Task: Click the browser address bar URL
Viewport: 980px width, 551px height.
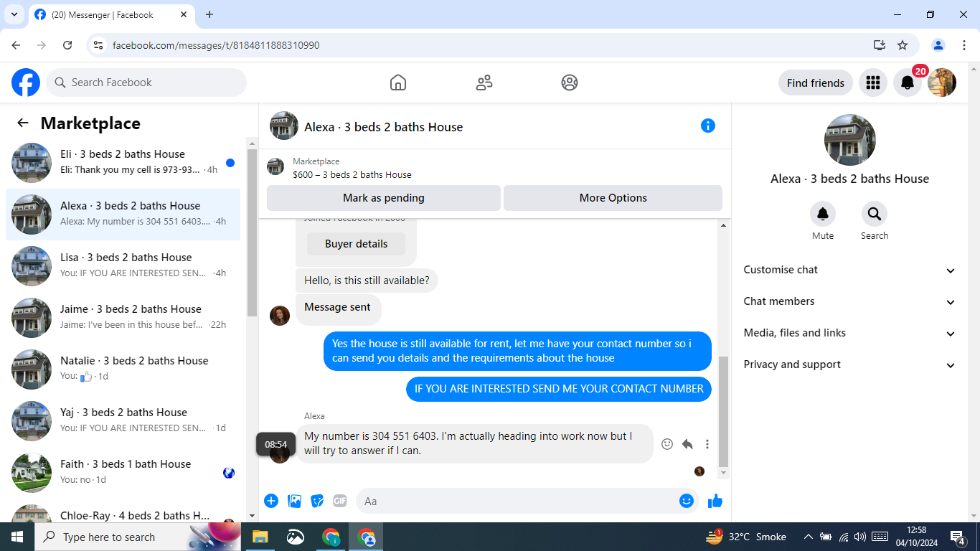Action: pyautogui.click(x=216, y=45)
